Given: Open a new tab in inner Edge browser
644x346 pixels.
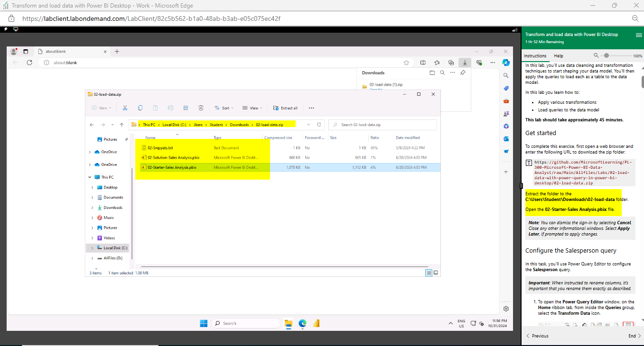Looking at the screenshot, I should tap(117, 51).
